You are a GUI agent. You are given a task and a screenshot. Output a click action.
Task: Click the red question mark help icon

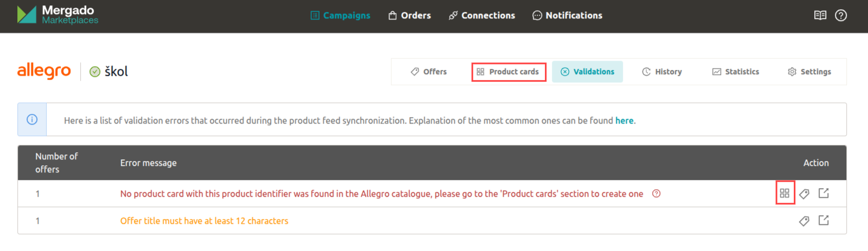[656, 194]
